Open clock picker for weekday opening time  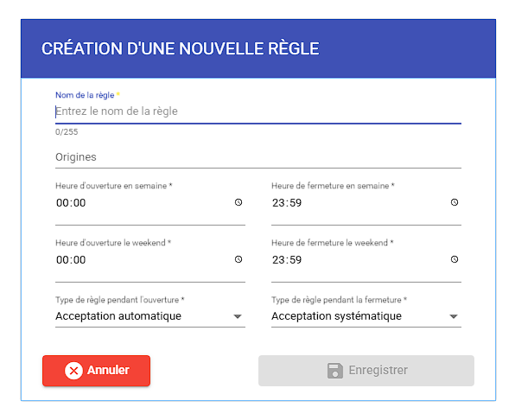[x=238, y=202]
